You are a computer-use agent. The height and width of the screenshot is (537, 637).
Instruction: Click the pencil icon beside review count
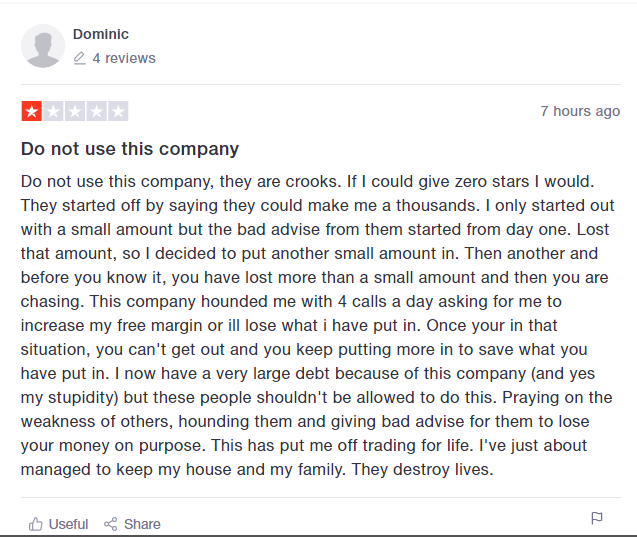pyautogui.click(x=80, y=59)
